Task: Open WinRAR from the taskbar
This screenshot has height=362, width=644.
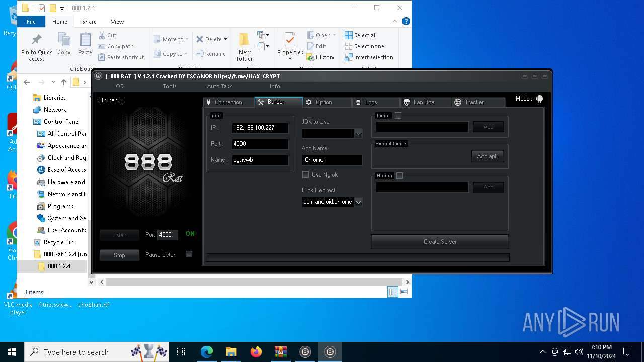Action: click(281, 352)
